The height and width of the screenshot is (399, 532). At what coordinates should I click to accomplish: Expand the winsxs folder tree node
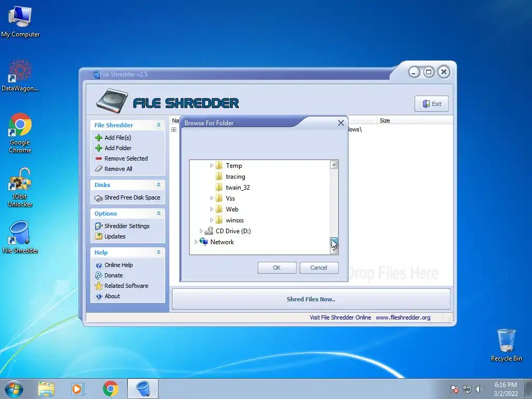pyautogui.click(x=211, y=220)
